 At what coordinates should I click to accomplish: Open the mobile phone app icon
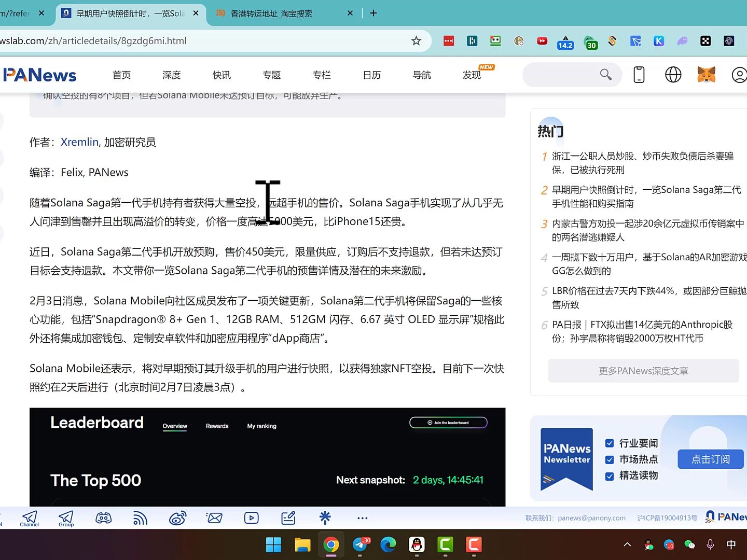pyautogui.click(x=639, y=75)
